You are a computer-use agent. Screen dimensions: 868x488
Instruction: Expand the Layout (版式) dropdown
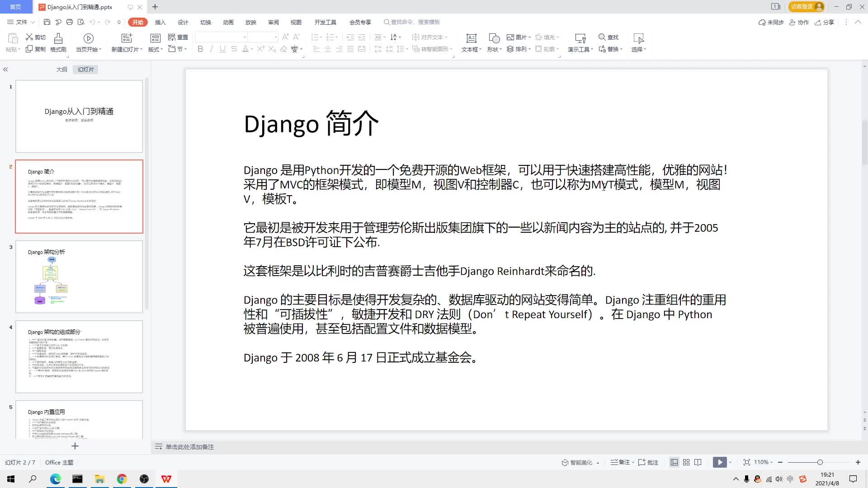click(156, 49)
